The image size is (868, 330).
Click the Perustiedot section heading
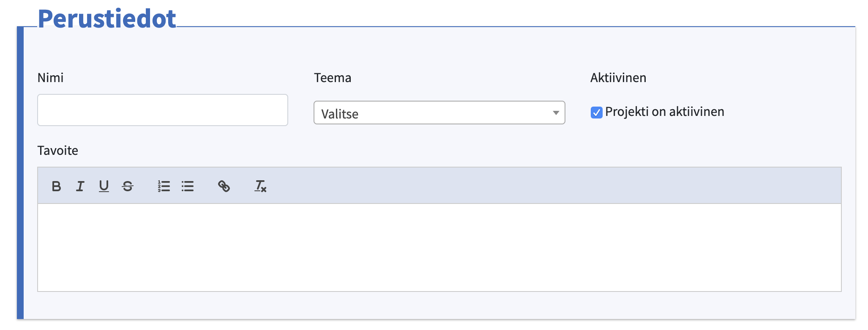107,19
